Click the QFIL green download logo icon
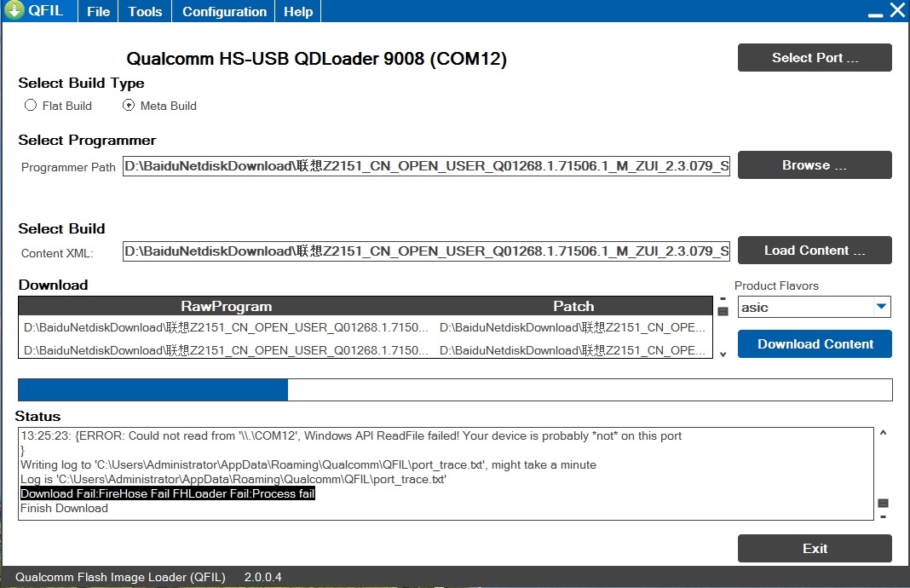 click(x=14, y=9)
